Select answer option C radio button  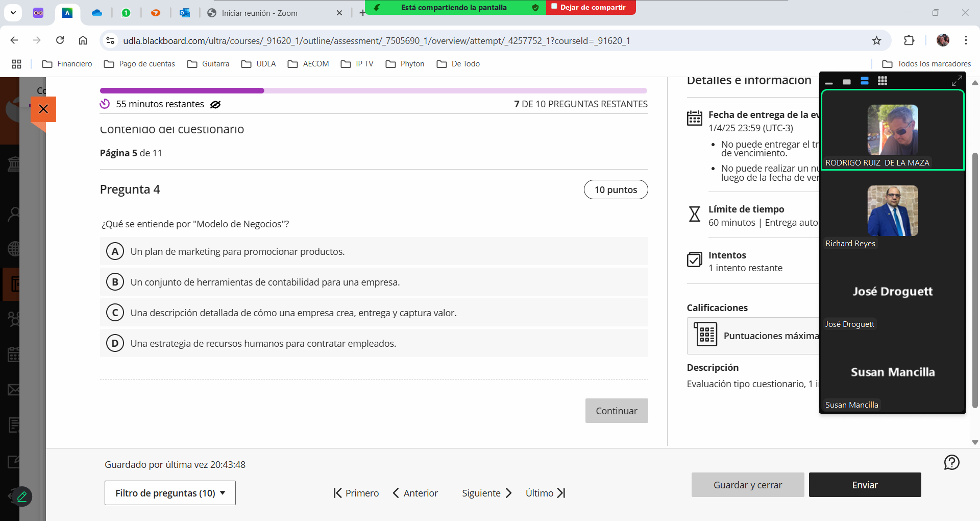click(x=115, y=313)
